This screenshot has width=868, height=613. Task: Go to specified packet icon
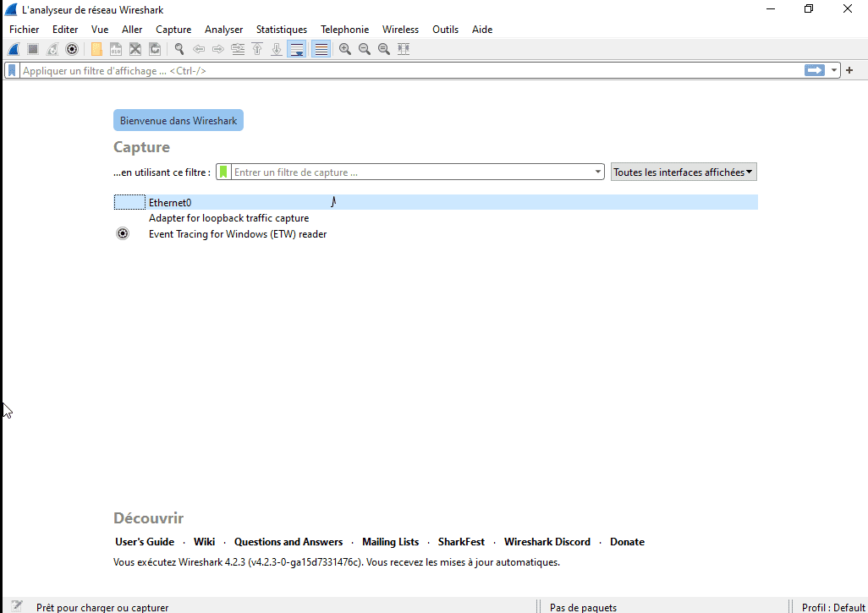pos(238,49)
